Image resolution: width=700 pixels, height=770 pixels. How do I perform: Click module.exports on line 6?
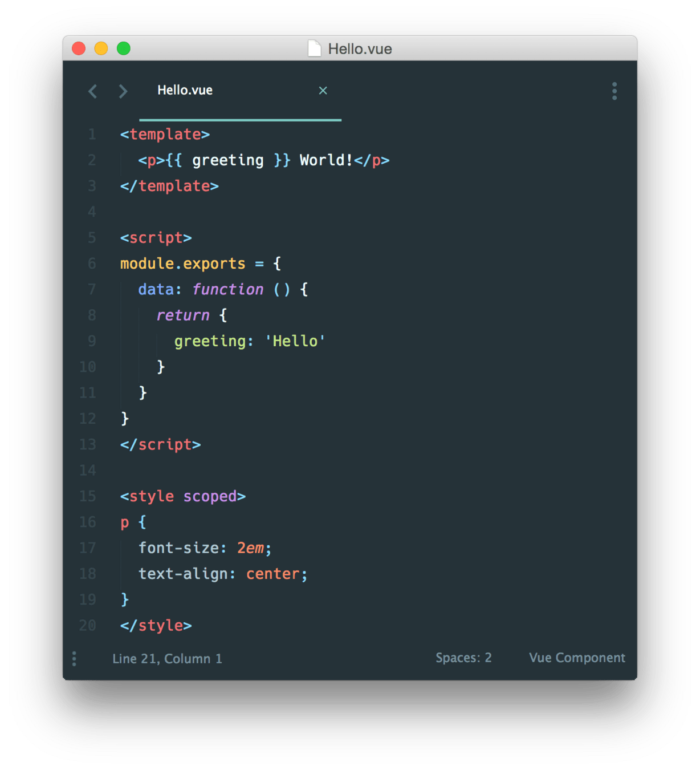(182, 264)
